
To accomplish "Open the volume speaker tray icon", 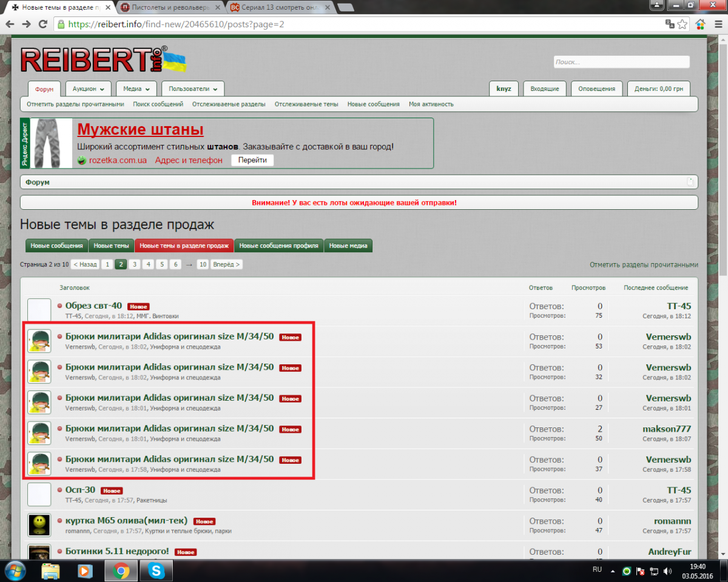I will [x=667, y=571].
